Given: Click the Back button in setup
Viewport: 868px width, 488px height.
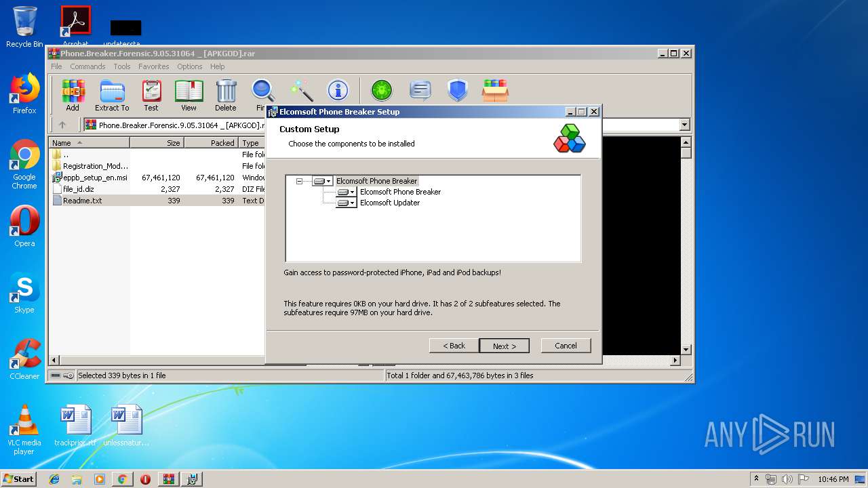Looking at the screenshot, I should [x=454, y=346].
